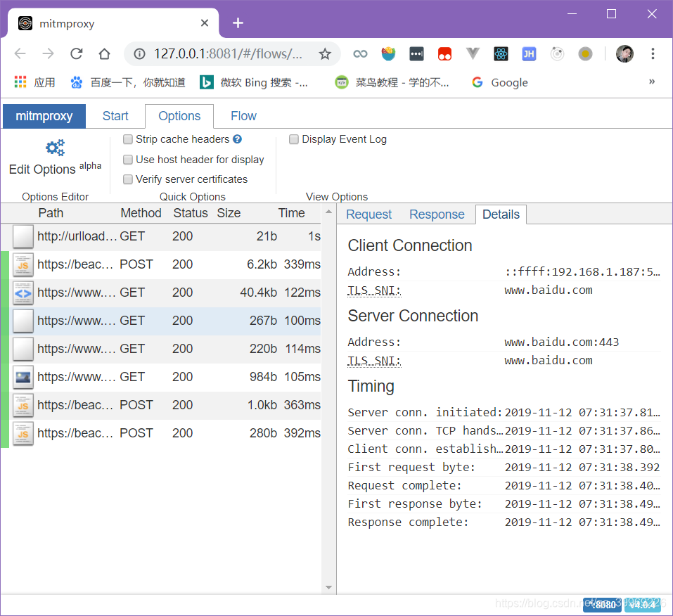Select the code icon on the 40.4kb GET flow
The height and width of the screenshot is (616, 673).
point(23,293)
